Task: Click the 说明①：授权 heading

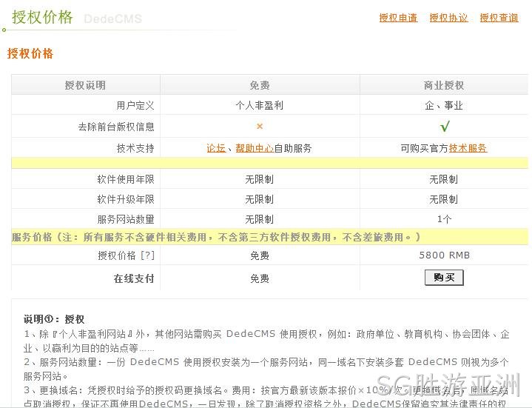Action: pos(54,319)
